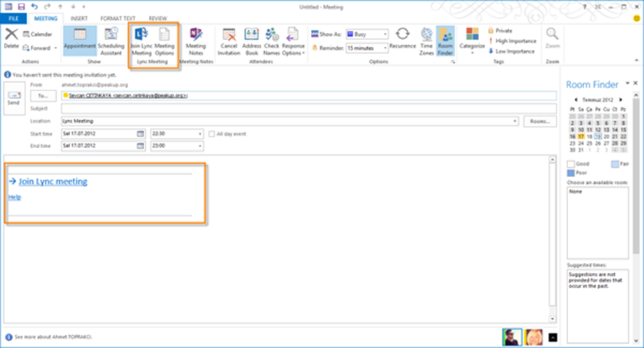Switch to the MEETING tab

click(45, 18)
